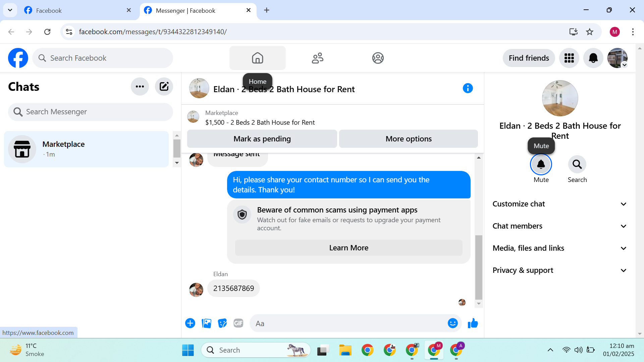The width and height of the screenshot is (644, 362).
Task: Open Eldan's conversation header title
Action: point(284,89)
